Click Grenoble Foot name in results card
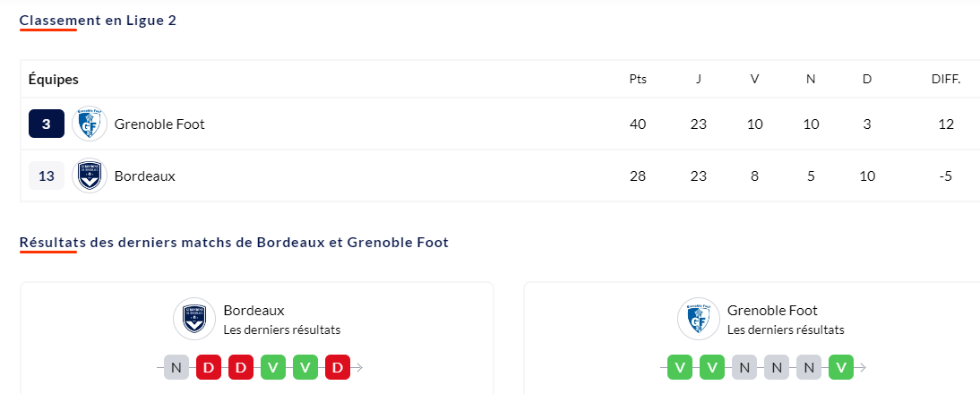This screenshot has height=394, width=980. pyautogui.click(x=772, y=310)
